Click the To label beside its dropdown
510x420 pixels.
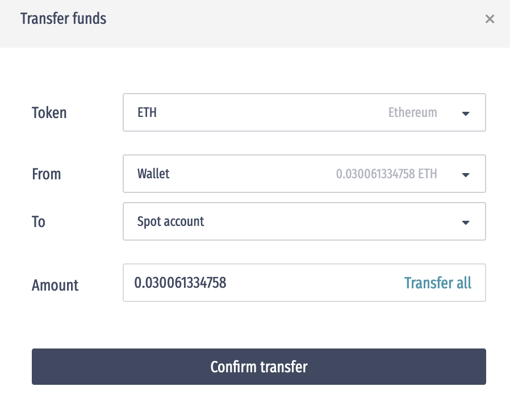38,222
